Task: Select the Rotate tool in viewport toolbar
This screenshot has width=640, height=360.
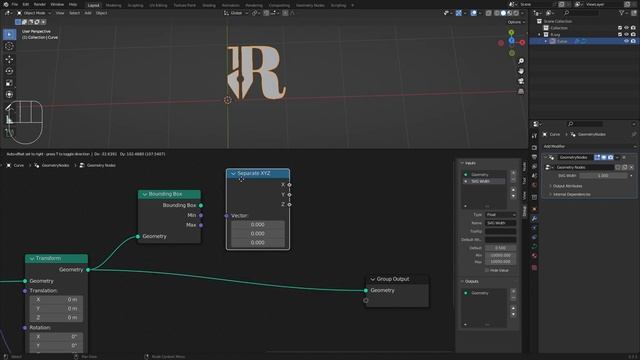Action: (x=9, y=71)
